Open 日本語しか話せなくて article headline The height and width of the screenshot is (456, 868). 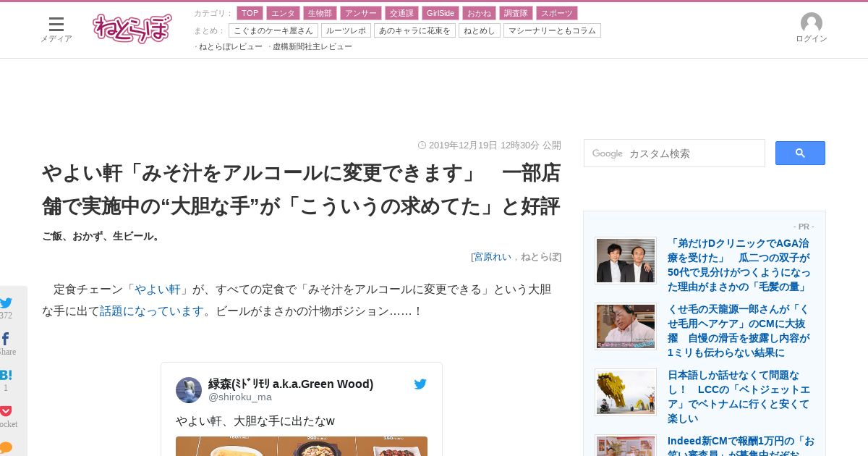tap(739, 397)
